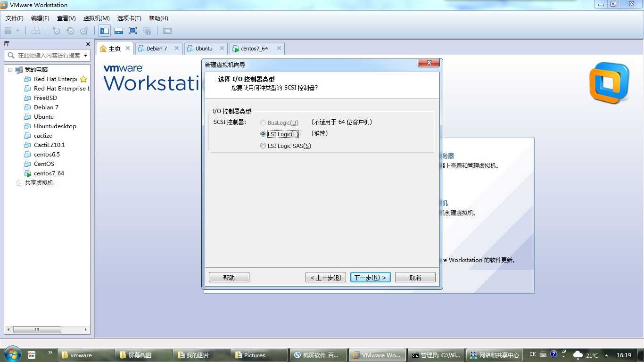644x362 pixels.
Task: Select centos7_64 in the library tree
Action: pos(49,173)
